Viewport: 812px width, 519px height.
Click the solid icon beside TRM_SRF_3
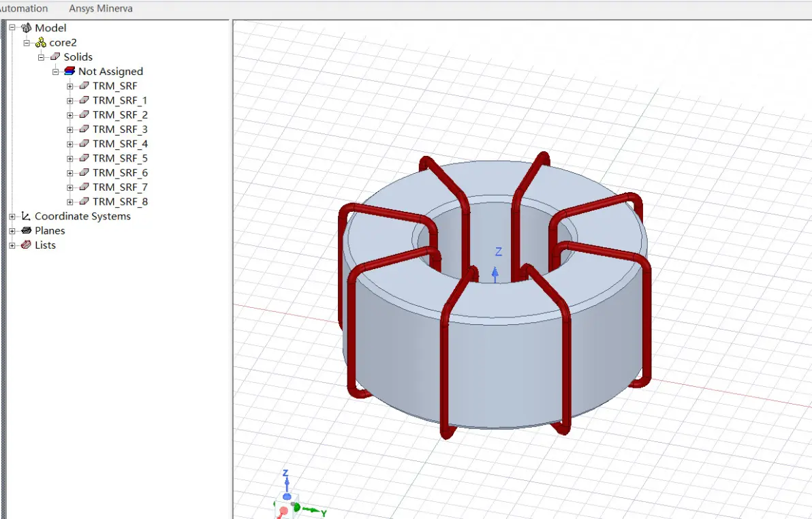point(84,129)
